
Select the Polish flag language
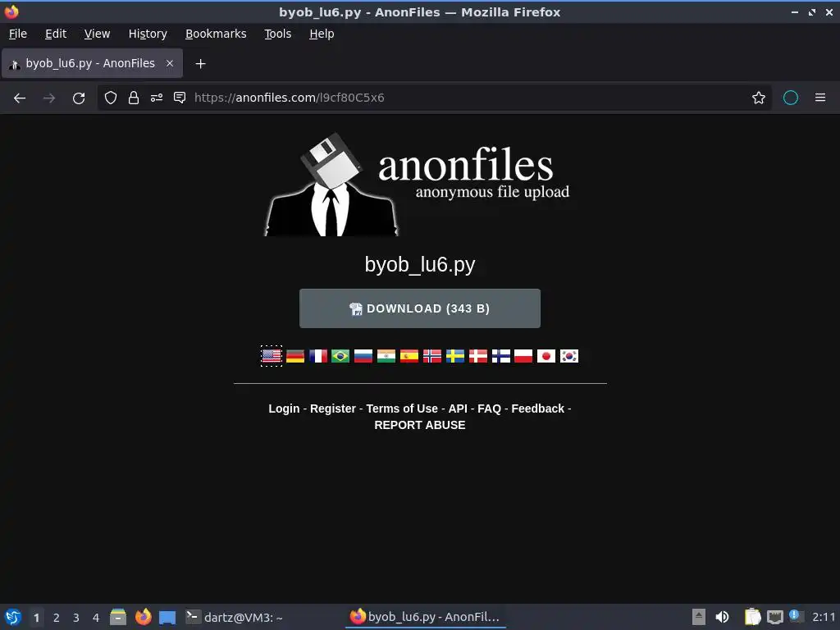pyautogui.click(x=523, y=356)
